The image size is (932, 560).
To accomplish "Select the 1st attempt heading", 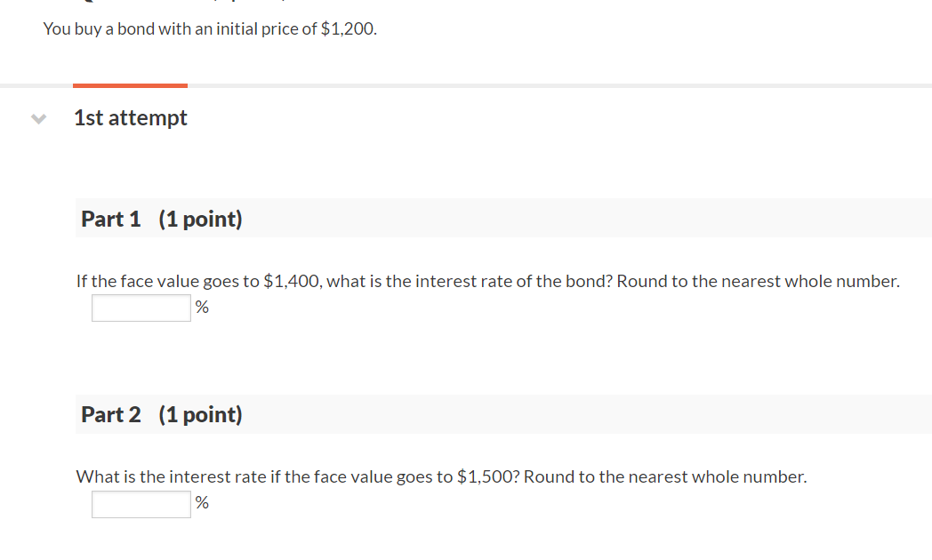I will 130,117.
